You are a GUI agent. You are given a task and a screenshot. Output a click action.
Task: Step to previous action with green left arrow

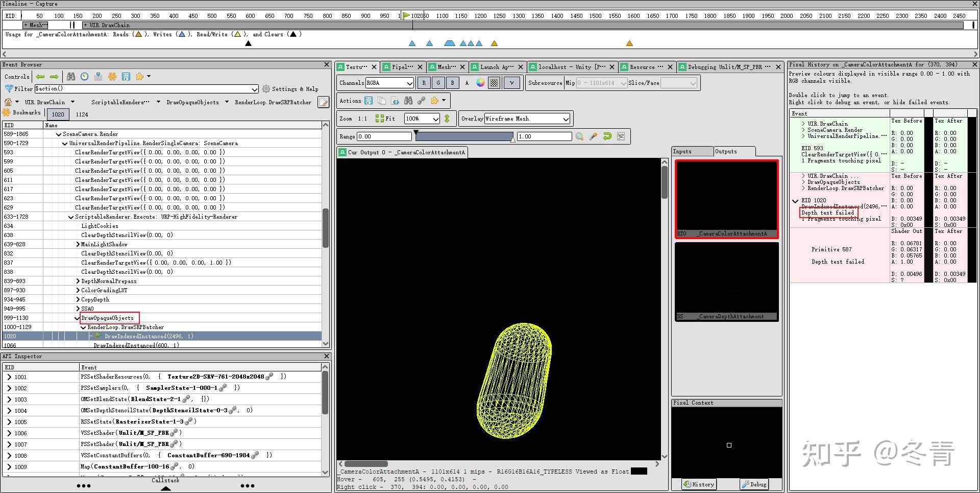(40, 77)
